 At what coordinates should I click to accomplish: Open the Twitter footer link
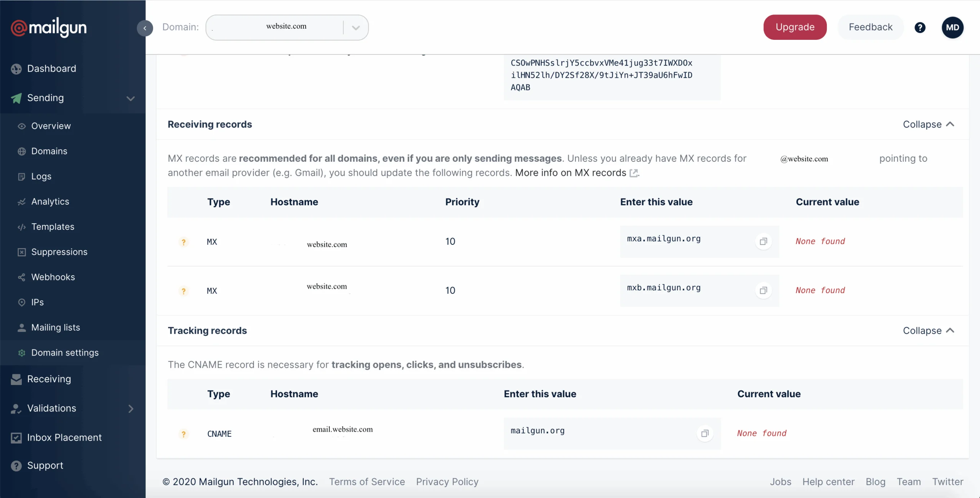pyautogui.click(x=947, y=482)
